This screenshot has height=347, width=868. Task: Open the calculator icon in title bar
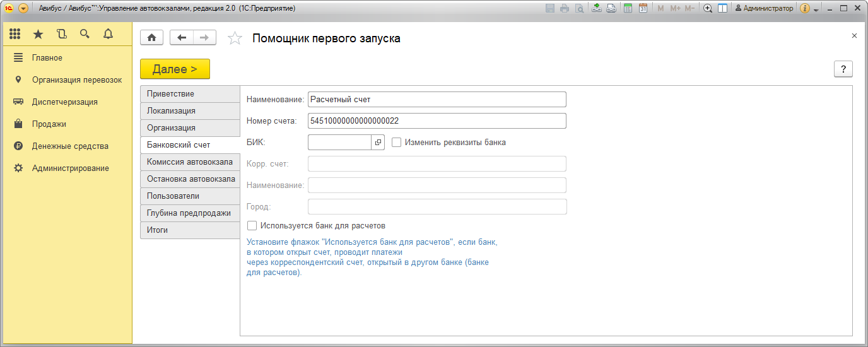[628, 8]
